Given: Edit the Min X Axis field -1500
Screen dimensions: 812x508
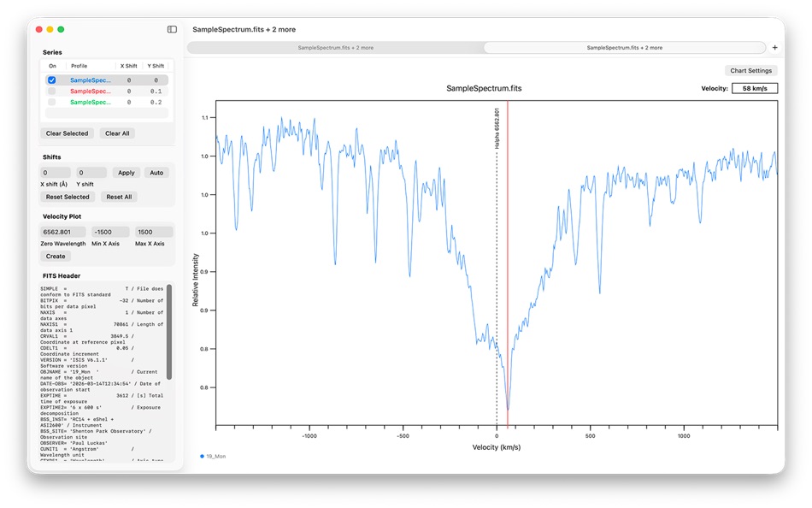Looking at the screenshot, I should point(110,232).
